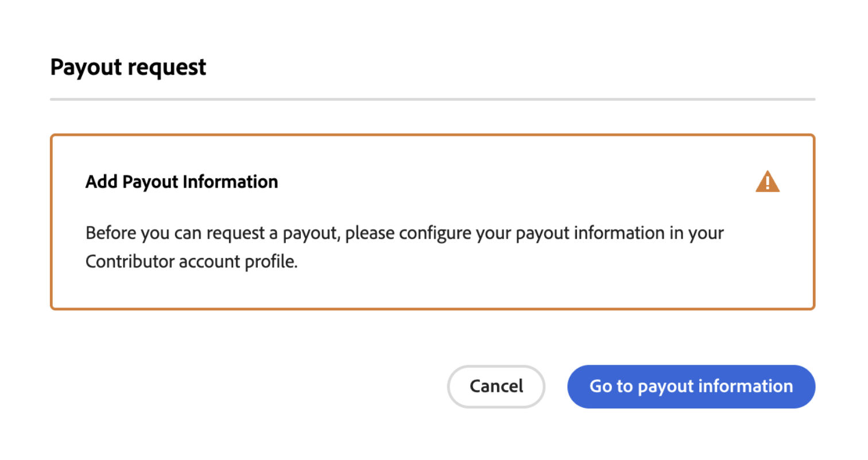Open Go to payout information

click(691, 386)
